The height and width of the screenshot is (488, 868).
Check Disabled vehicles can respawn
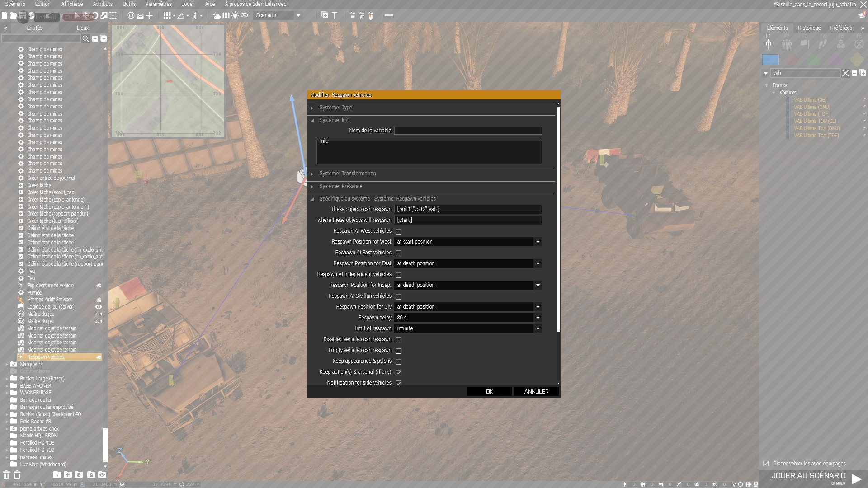399,340
